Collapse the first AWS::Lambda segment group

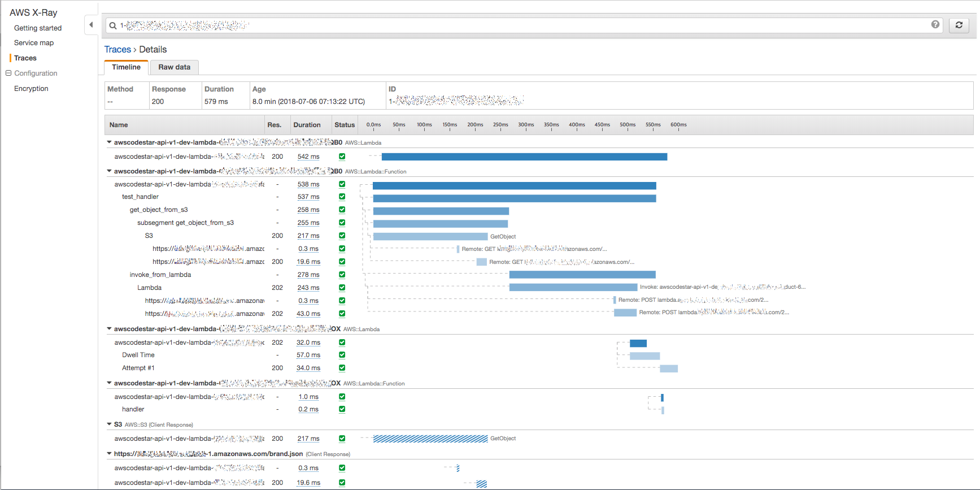pos(109,142)
